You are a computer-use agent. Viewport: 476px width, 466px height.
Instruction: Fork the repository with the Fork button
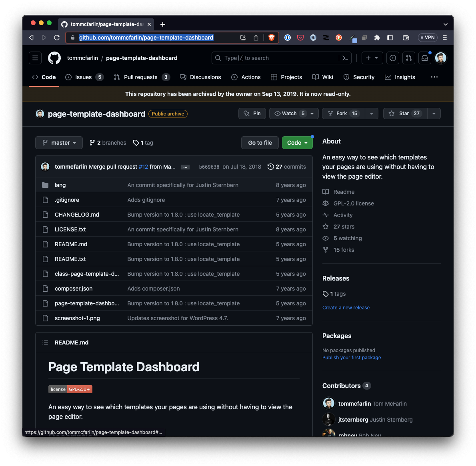pyautogui.click(x=344, y=114)
